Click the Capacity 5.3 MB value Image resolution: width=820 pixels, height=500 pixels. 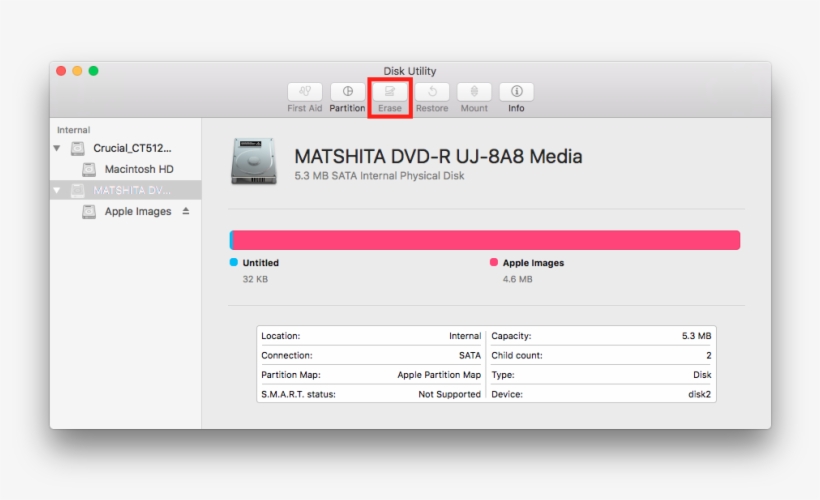pyautogui.click(x=697, y=336)
